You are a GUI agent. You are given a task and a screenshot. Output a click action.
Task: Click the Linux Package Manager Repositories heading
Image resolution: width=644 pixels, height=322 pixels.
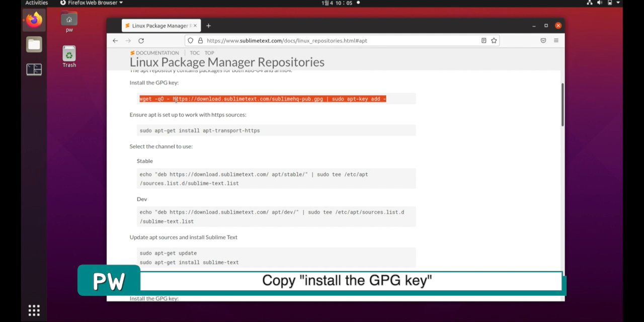click(x=227, y=62)
